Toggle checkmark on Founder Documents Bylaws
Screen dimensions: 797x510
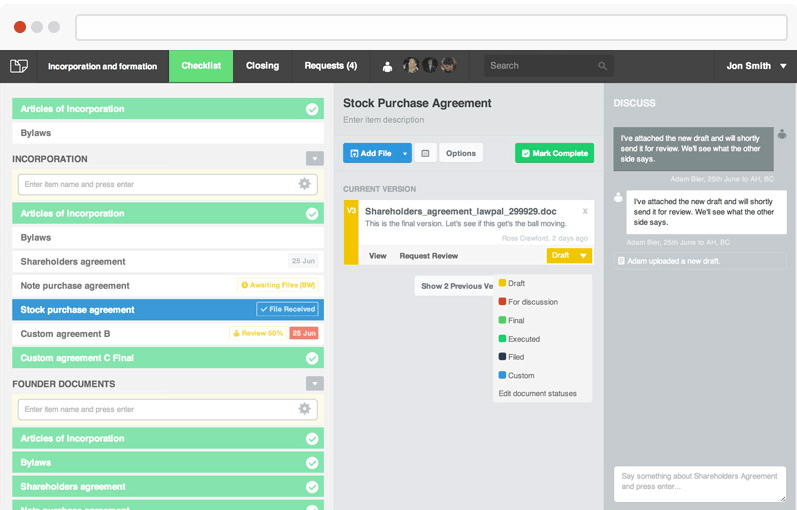point(312,463)
